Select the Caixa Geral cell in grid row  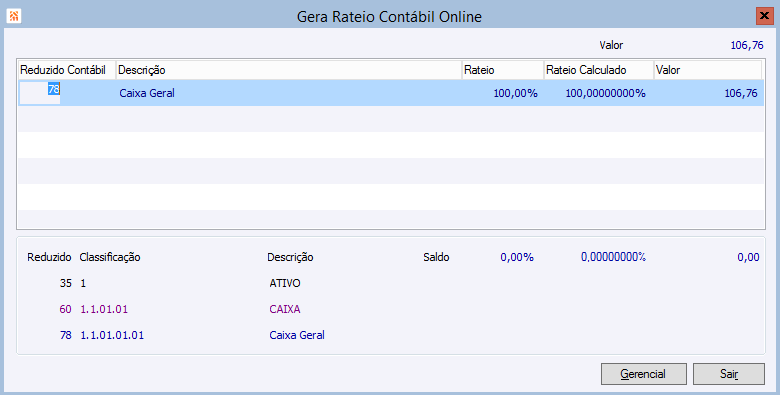(147, 93)
